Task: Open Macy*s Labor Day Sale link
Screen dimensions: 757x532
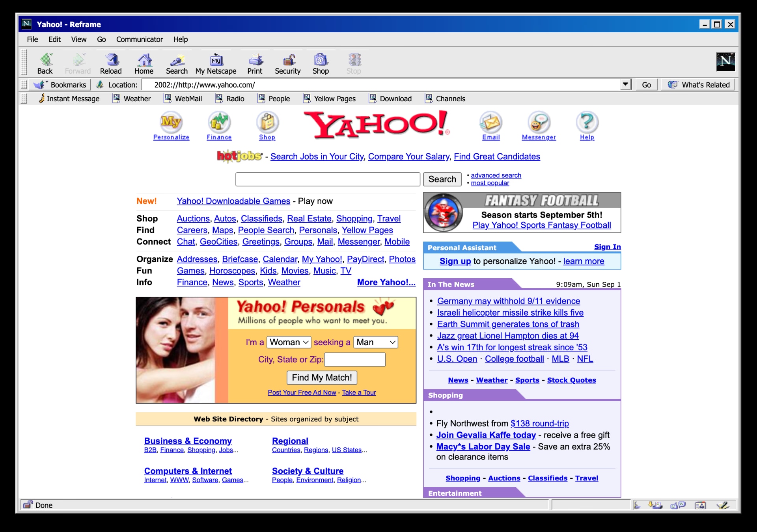Action: pos(483,446)
